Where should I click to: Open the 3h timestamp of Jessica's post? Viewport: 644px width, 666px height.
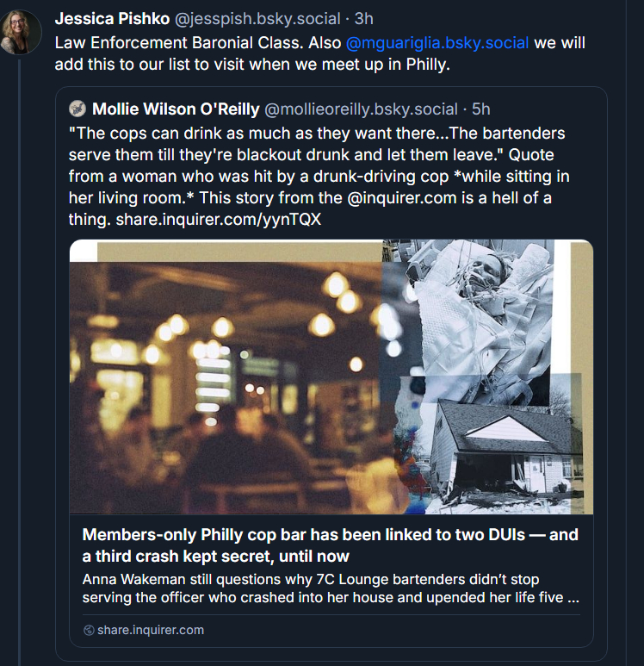364,18
